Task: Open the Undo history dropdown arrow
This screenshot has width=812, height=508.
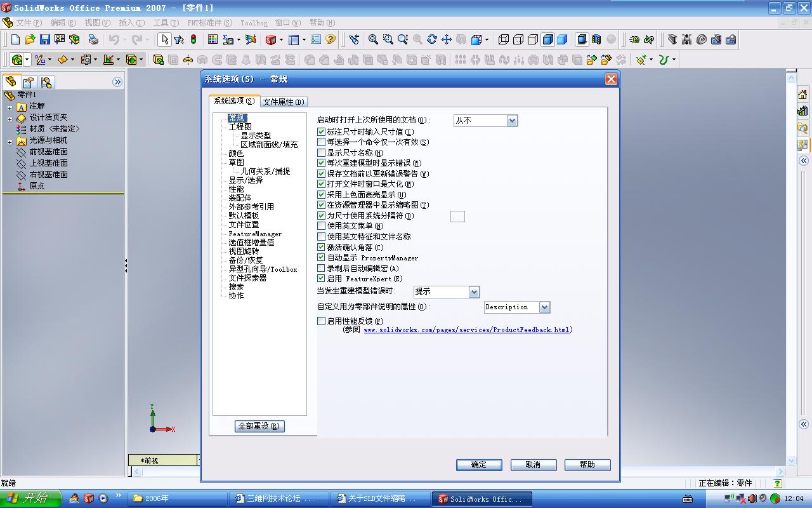Action: (124, 40)
